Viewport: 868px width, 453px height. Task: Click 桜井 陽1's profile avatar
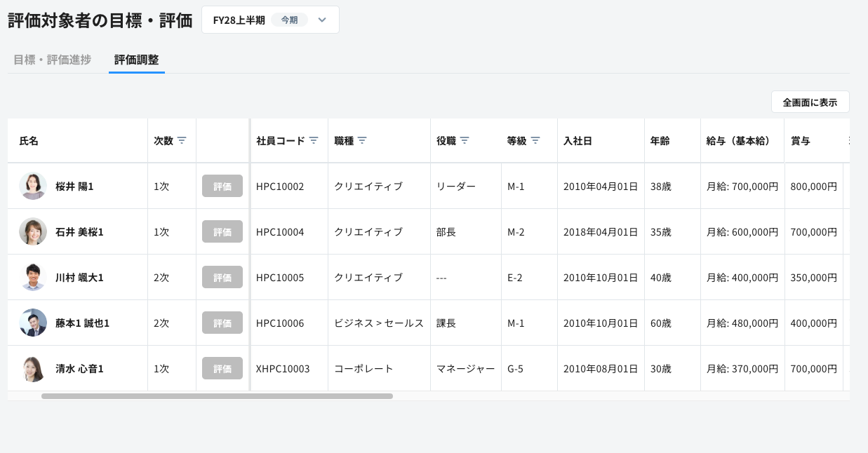coord(33,186)
